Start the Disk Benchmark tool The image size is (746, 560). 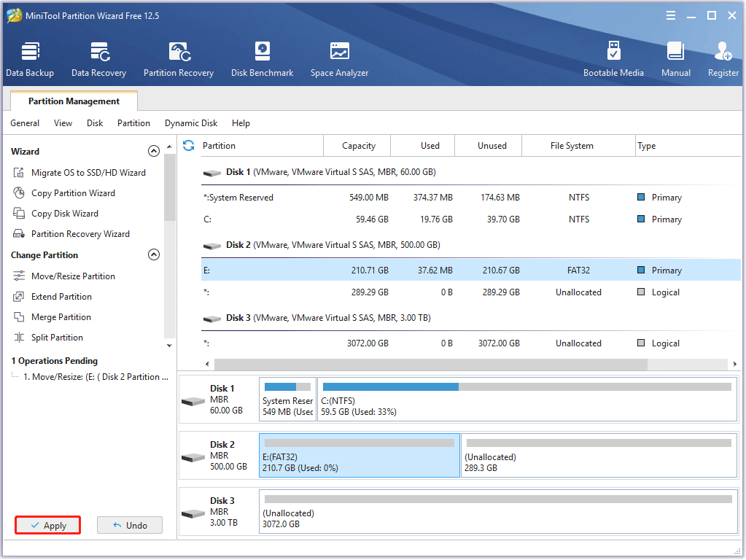[x=262, y=60]
